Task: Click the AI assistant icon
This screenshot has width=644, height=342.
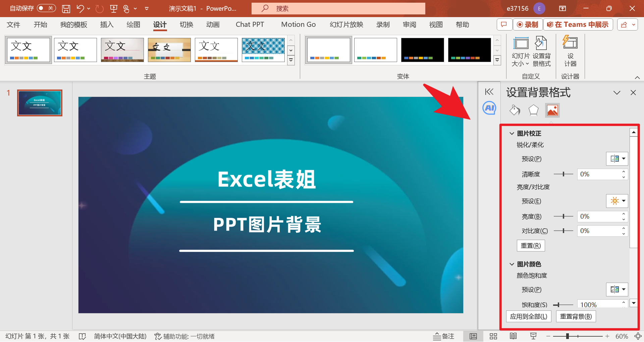Action: click(x=489, y=108)
